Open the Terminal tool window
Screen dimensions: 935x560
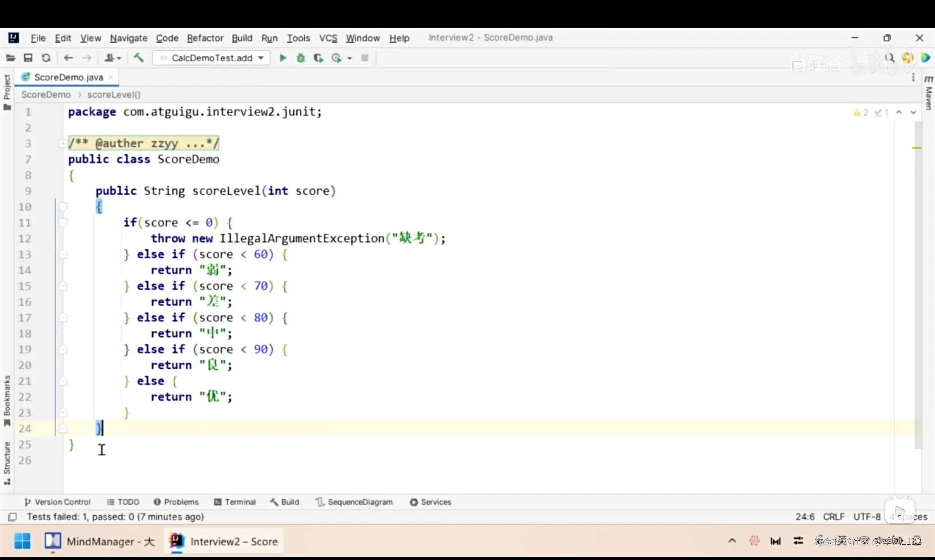235,502
